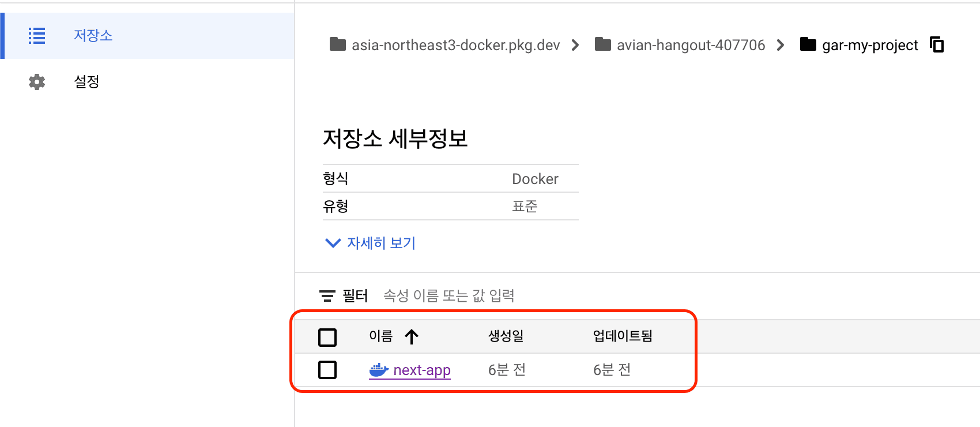Image resolution: width=980 pixels, height=427 pixels.
Task: Click chevron after asia-northeast3-docker.pkg.dev breadcrumb
Action: click(575, 45)
